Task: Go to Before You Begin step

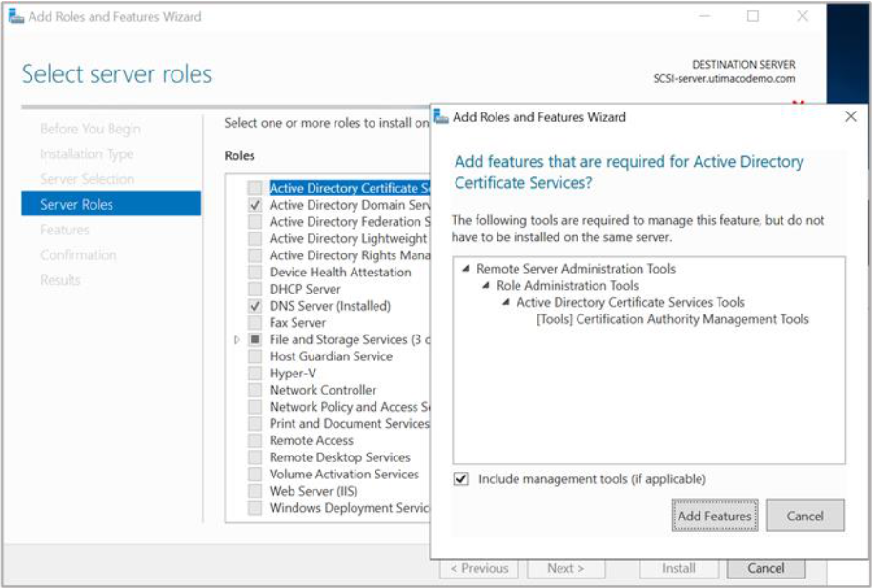Action: 90,129
